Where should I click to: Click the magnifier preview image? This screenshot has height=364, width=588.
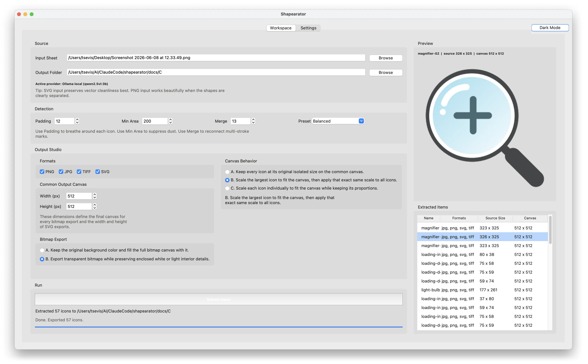[484, 128]
